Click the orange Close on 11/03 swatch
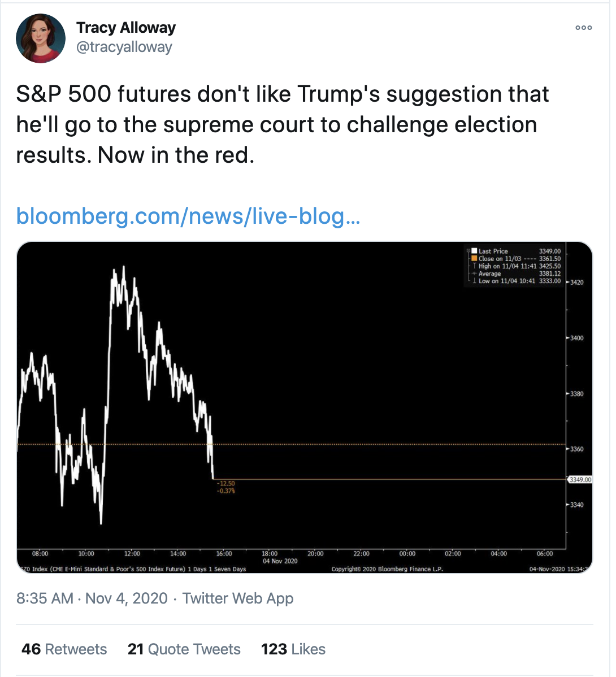 [x=474, y=258]
